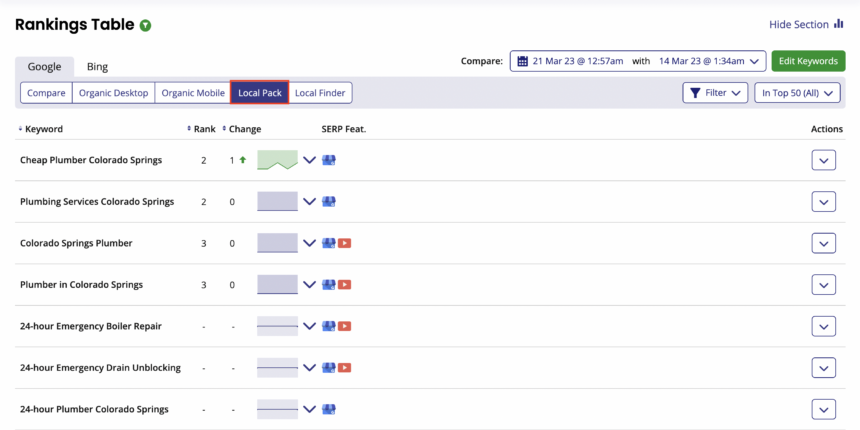The width and height of the screenshot is (860, 430).
Task: Open the In Top 50 (All) dropdown
Action: pos(797,93)
